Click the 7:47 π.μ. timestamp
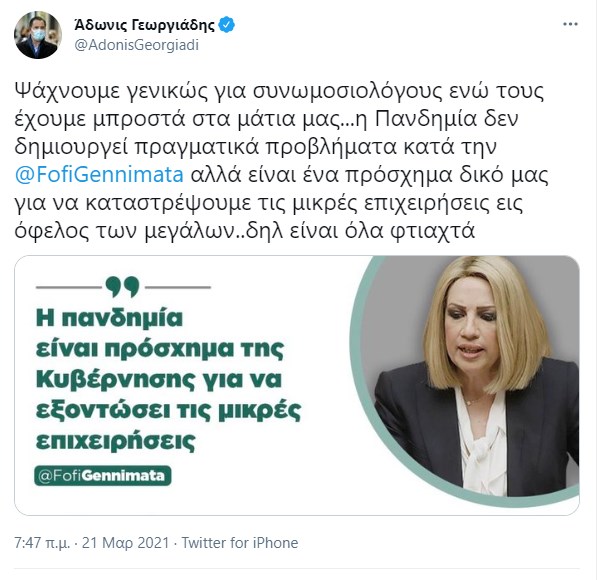Screen dimensions: 599x580 click(42, 543)
